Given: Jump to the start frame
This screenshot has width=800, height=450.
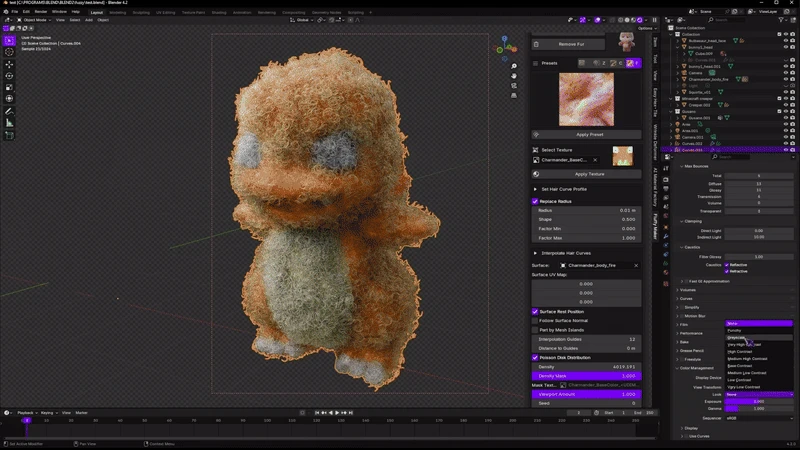Looking at the screenshot, I should coord(317,413).
